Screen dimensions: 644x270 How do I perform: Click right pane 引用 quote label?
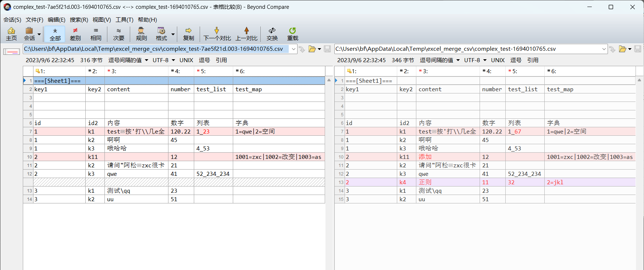click(x=533, y=60)
